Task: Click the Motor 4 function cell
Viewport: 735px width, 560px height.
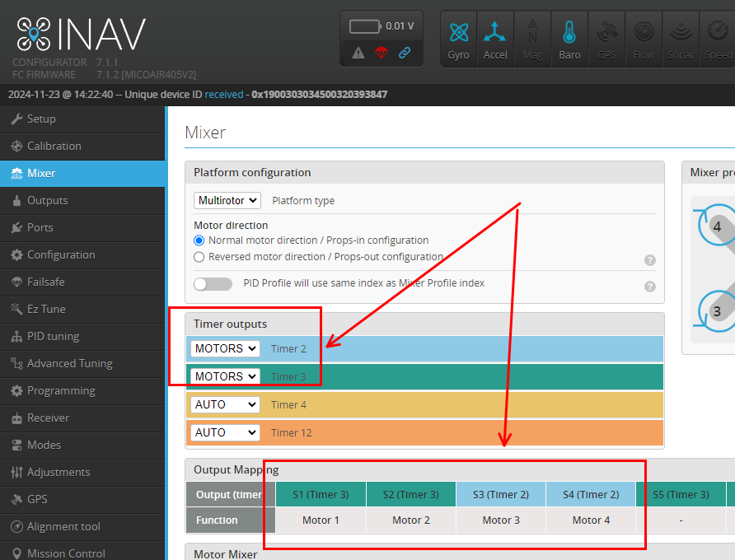Action: [591, 520]
